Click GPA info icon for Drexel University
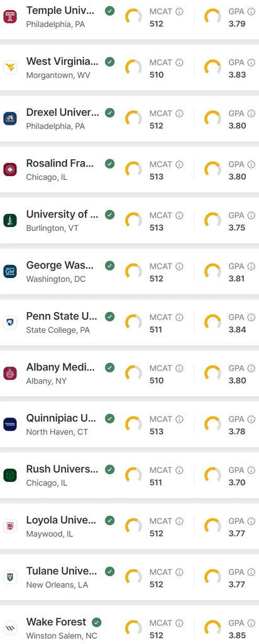259x644 pixels. click(x=251, y=113)
